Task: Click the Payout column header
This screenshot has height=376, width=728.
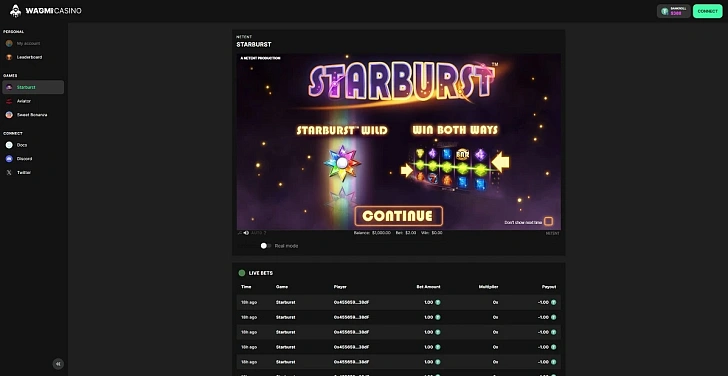Action: [x=549, y=287]
